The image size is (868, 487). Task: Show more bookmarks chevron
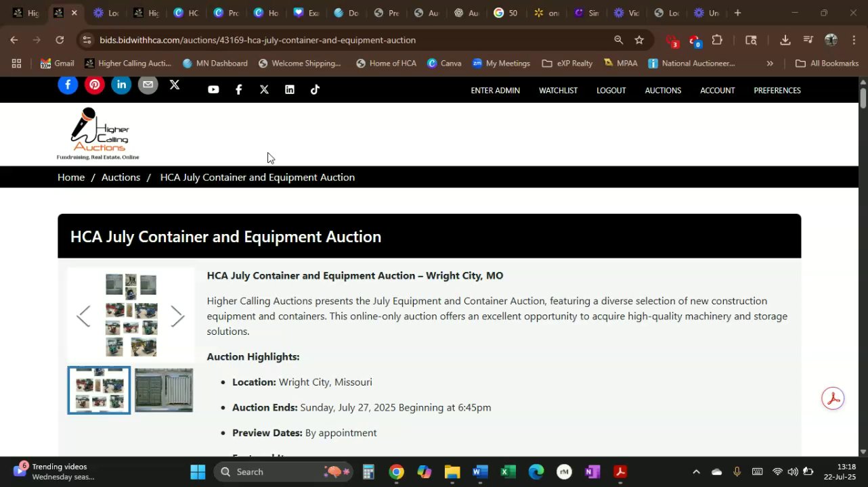[770, 63]
